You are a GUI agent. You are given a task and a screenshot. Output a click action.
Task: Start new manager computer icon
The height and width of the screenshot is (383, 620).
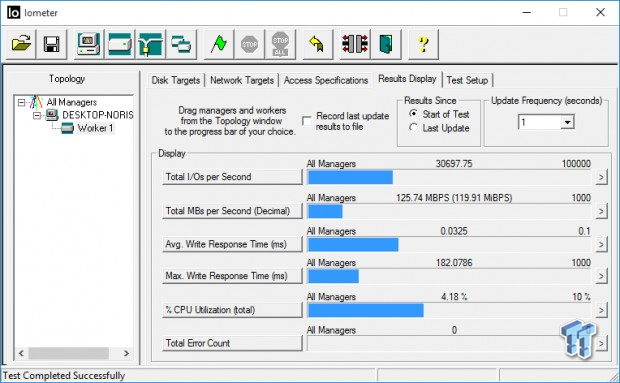click(x=89, y=44)
